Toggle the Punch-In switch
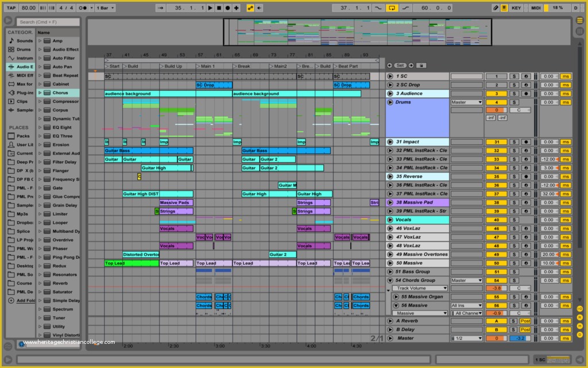 (x=378, y=8)
